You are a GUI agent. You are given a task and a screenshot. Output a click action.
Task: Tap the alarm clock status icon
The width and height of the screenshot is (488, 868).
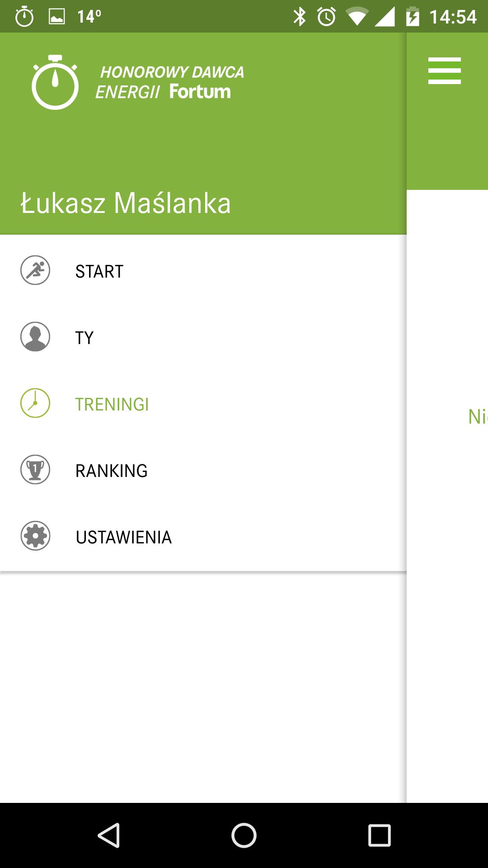326,17
